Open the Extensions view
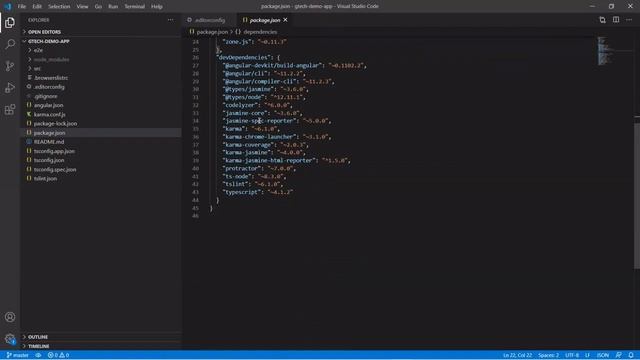This screenshot has width=640, height=360. [x=10, y=109]
